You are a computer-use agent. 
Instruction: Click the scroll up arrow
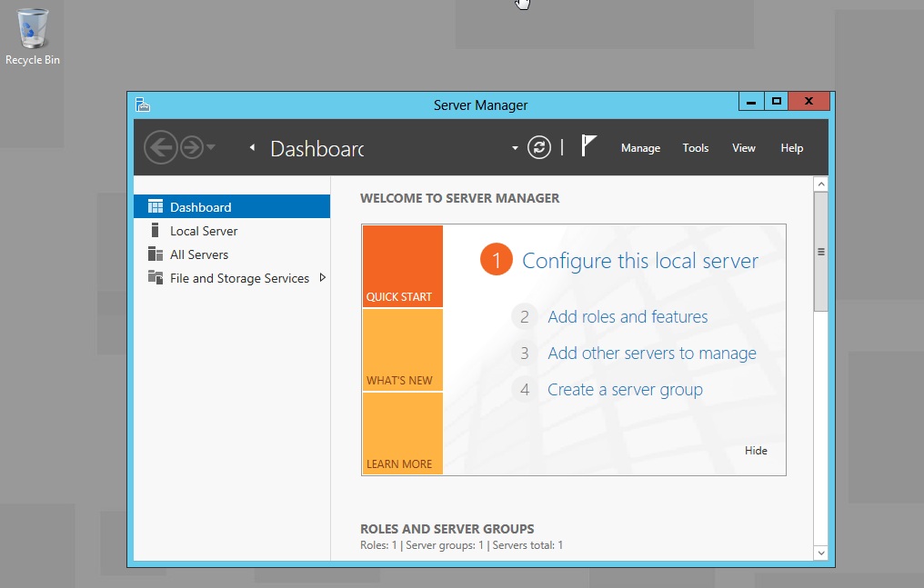(x=820, y=184)
